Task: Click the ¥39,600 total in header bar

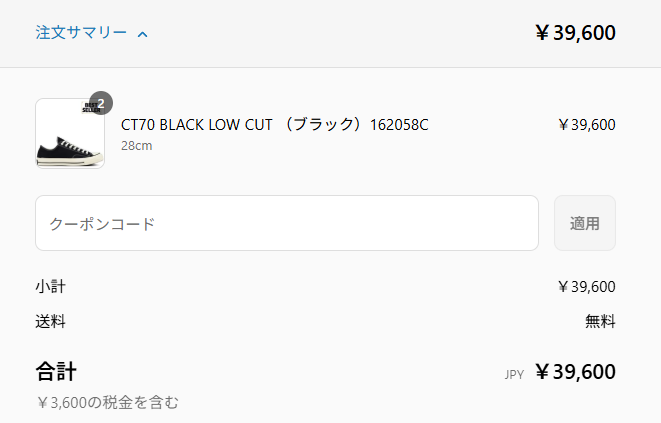Action: pos(575,33)
